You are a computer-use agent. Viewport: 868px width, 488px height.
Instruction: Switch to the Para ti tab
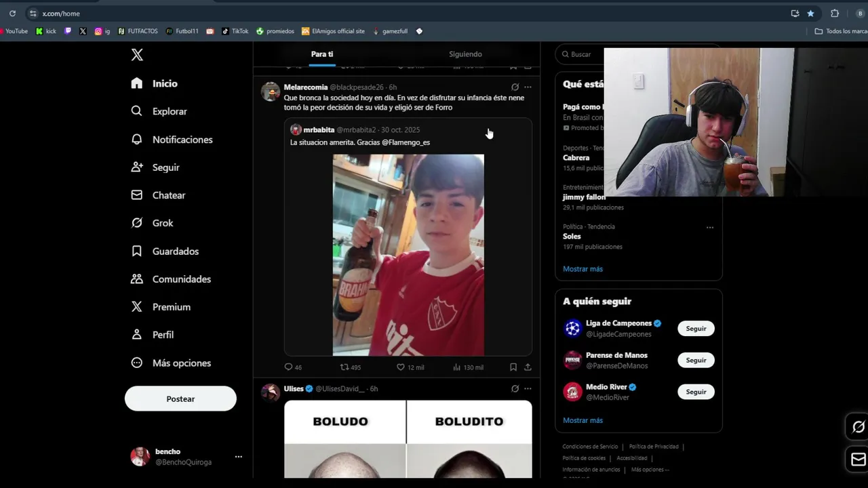pos(322,54)
